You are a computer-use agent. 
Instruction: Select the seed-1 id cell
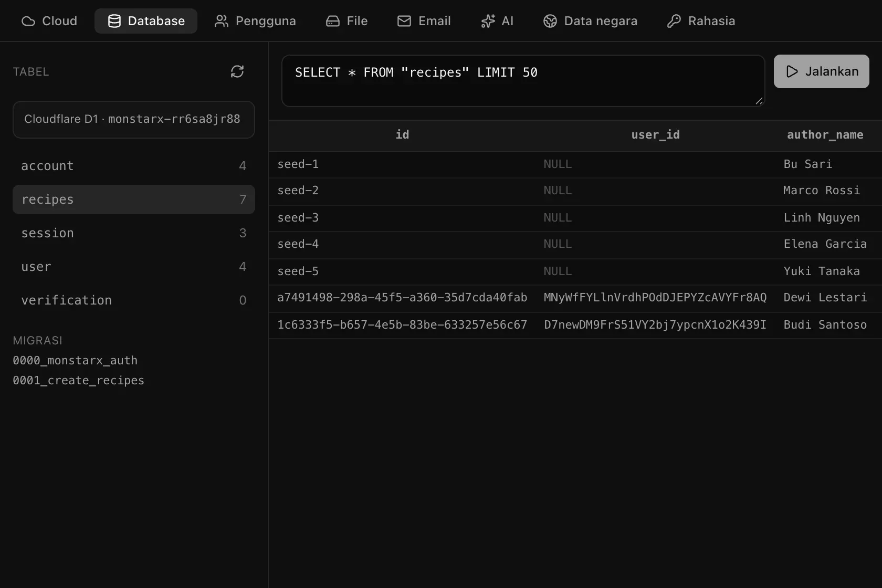tap(402, 164)
